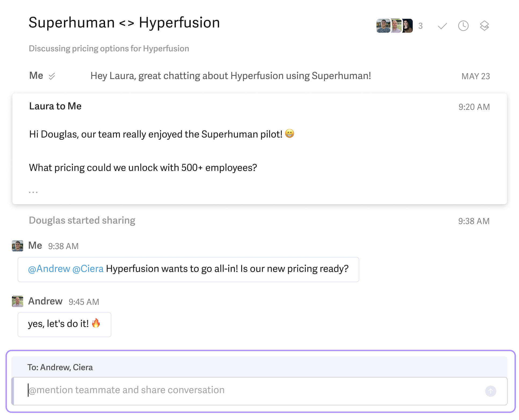Screen dimensions: 519x420
Task: Open first participant avatar in header
Action: (383, 26)
